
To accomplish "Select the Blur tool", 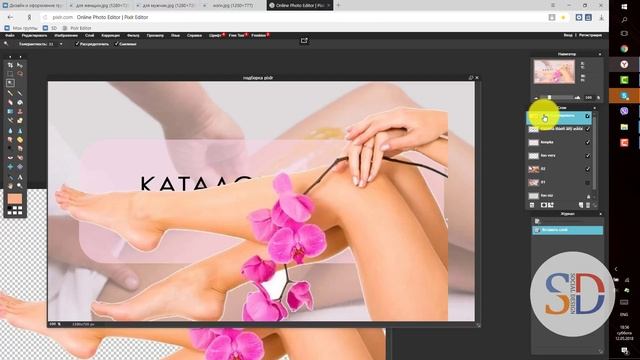I will pos(10,131).
